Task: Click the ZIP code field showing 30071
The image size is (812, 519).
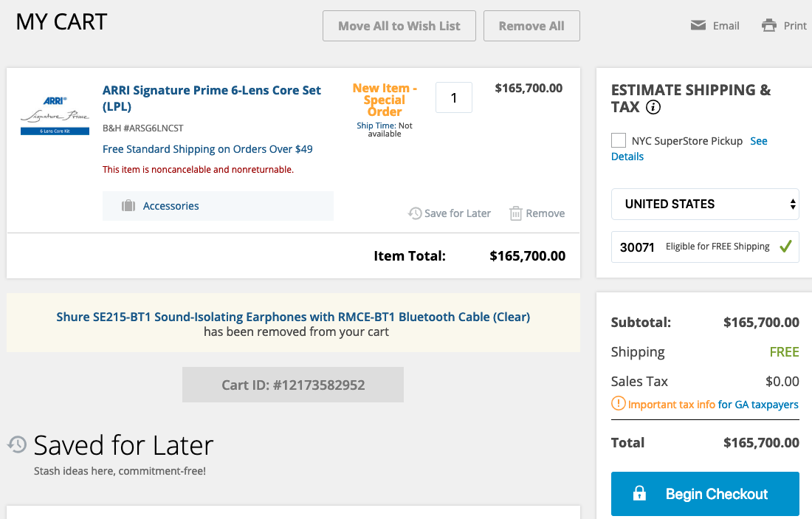Action: coord(638,247)
